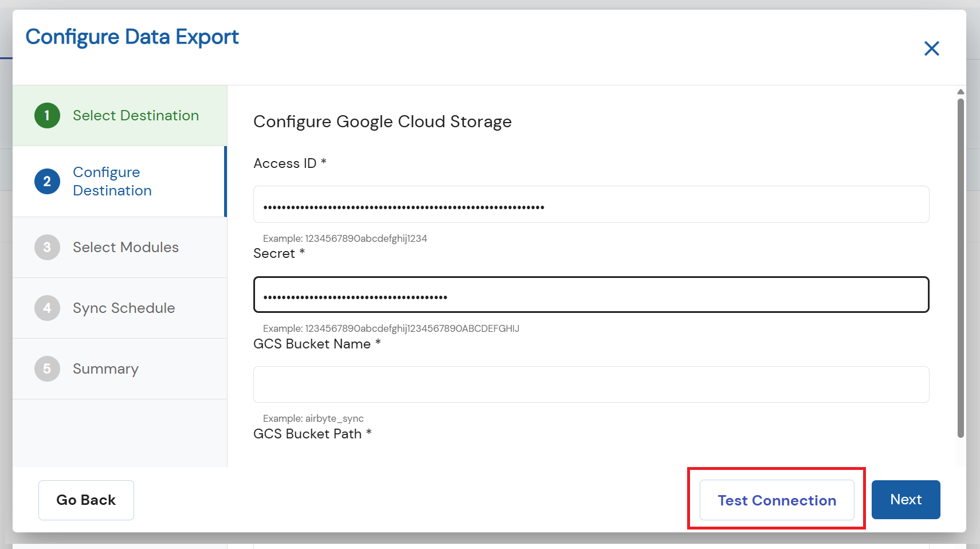980x549 pixels.
Task: Click the step 5 grey circle icon
Action: point(47,369)
